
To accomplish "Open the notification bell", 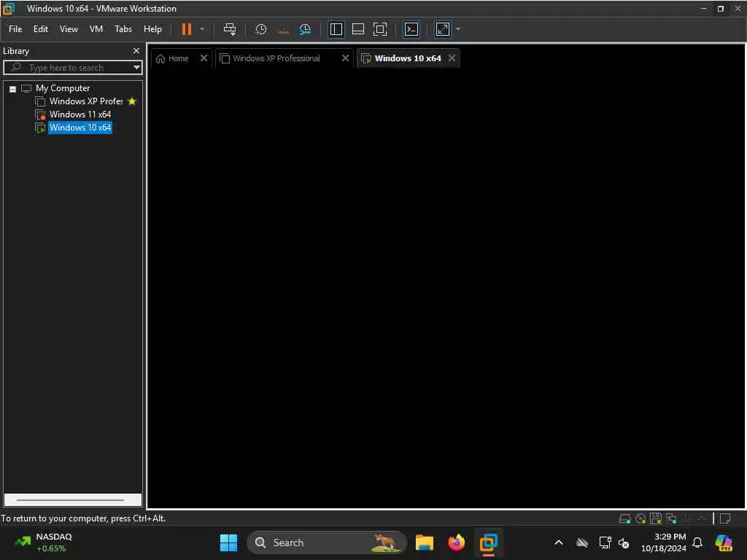I will [x=697, y=542].
